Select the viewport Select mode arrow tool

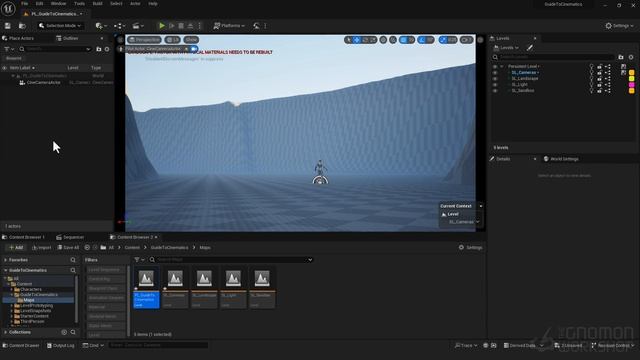click(x=348, y=40)
